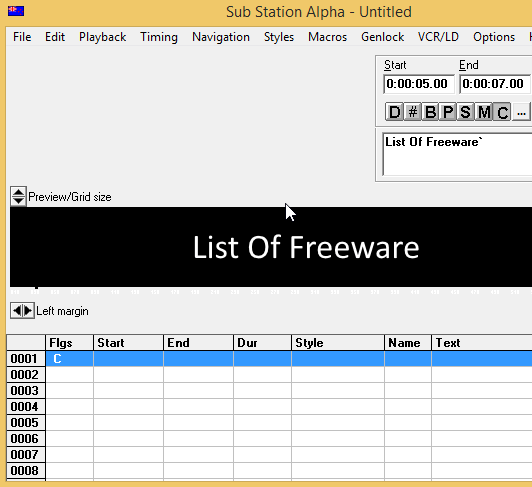Viewport: 532px width, 487px height.
Task: Toggle the B flag button
Action: click(x=430, y=112)
